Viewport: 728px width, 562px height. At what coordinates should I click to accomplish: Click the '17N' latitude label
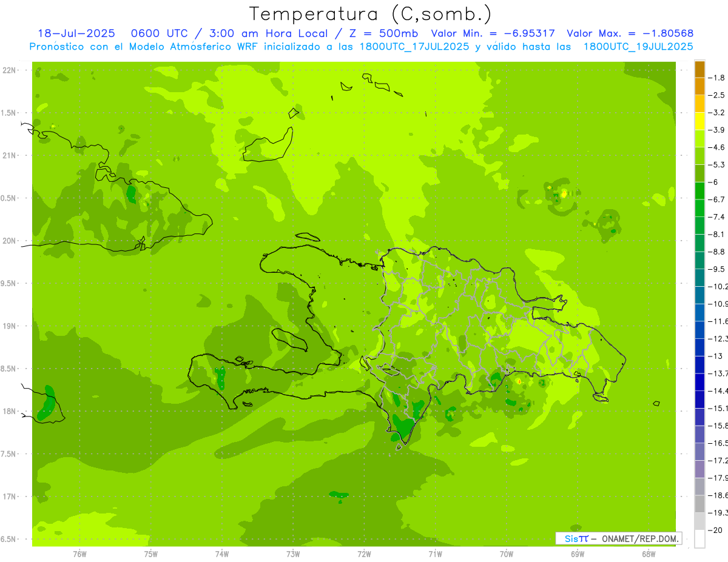pyautogui.click(x=9, y=497)
